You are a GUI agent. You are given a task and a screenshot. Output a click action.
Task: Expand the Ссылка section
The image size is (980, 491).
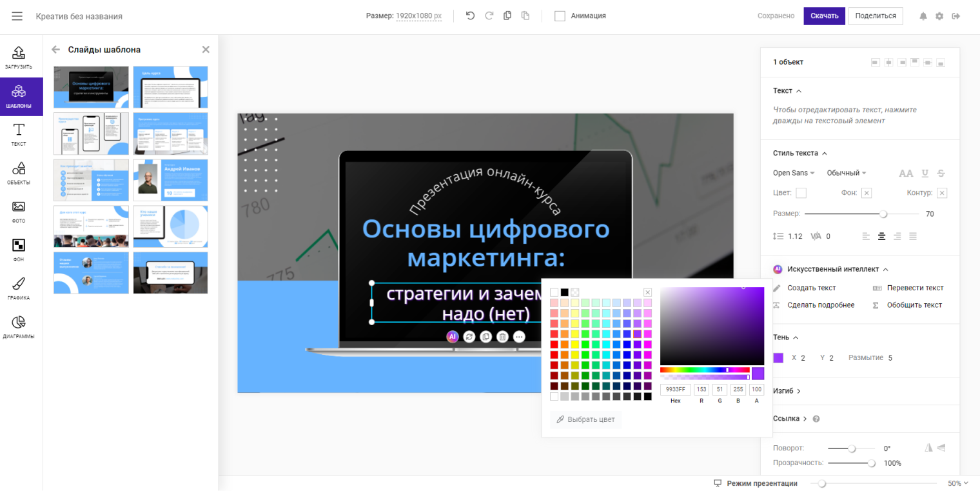pos(790,419)
